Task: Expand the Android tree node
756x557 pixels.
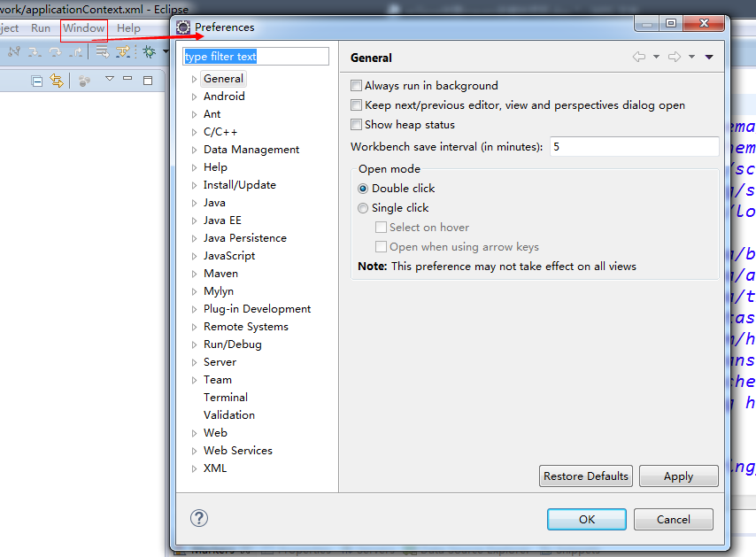Action: click(x=194, y=97)
